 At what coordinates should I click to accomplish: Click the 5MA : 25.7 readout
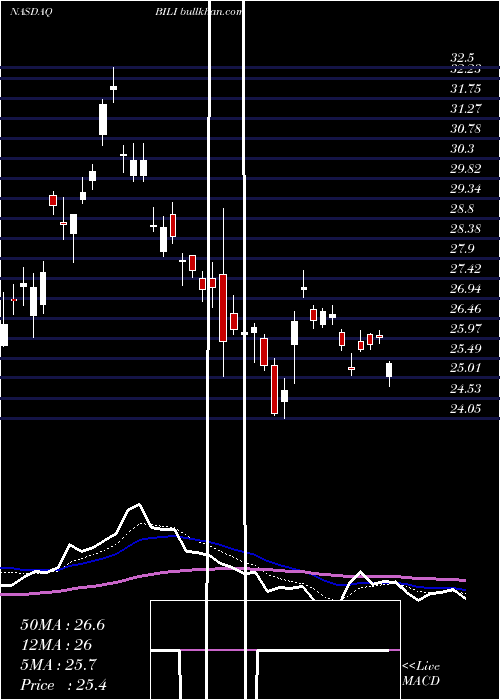point(58,665)
